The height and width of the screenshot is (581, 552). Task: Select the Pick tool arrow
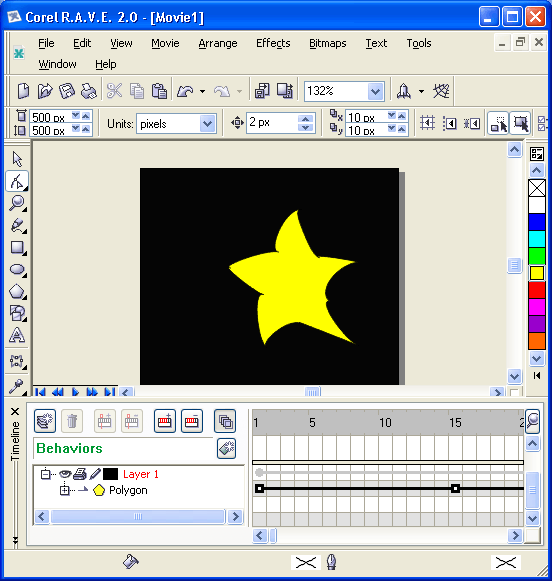tap(17, 159)
